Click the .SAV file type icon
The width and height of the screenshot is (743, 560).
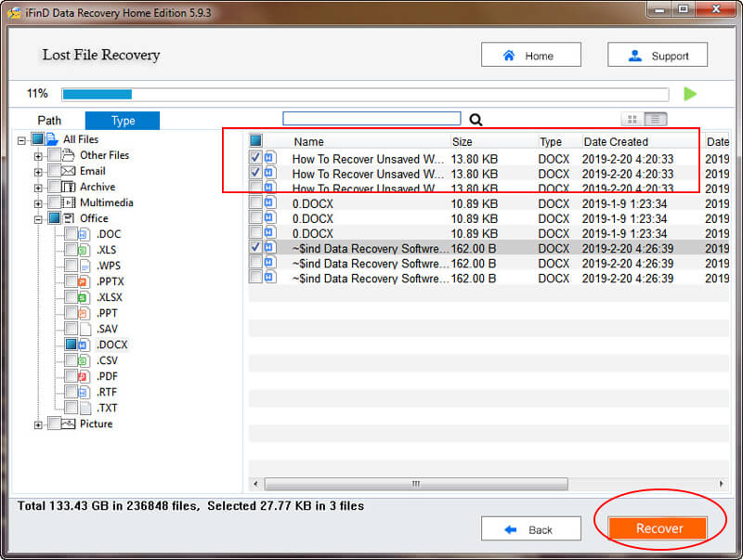[x=85, y=329]
